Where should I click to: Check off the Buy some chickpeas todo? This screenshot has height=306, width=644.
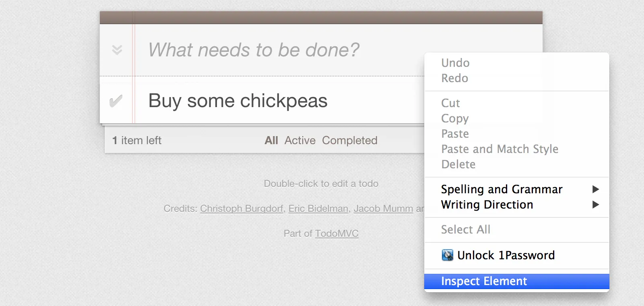pos(116,101)
